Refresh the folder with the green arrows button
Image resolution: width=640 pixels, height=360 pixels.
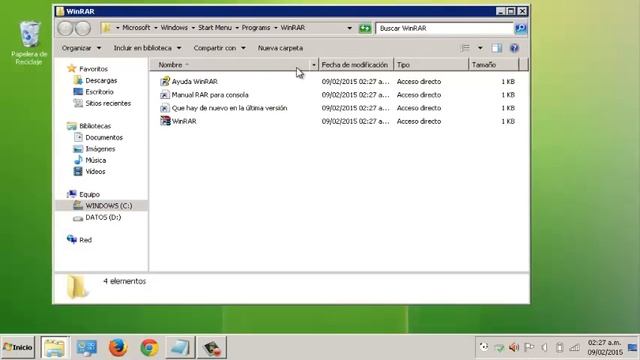pos(364,28)
